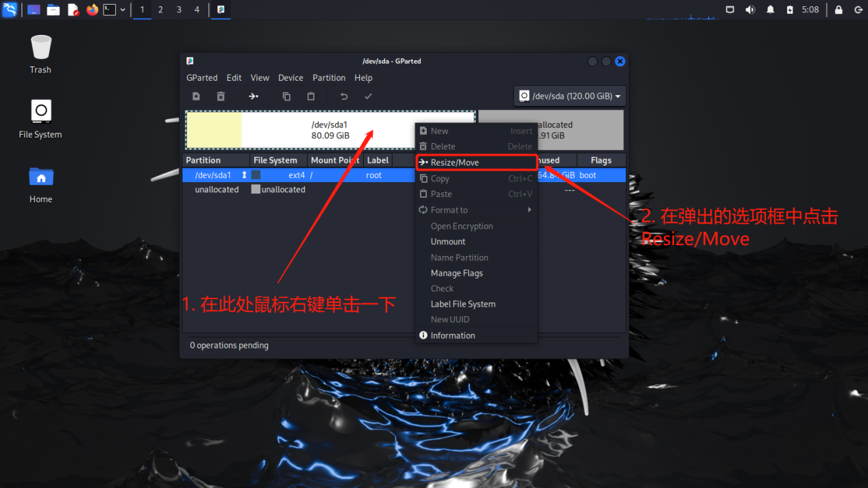Select the unallocated row in the partition list
This screenshot has height=488, width=868.
click(x=404, y=190)
